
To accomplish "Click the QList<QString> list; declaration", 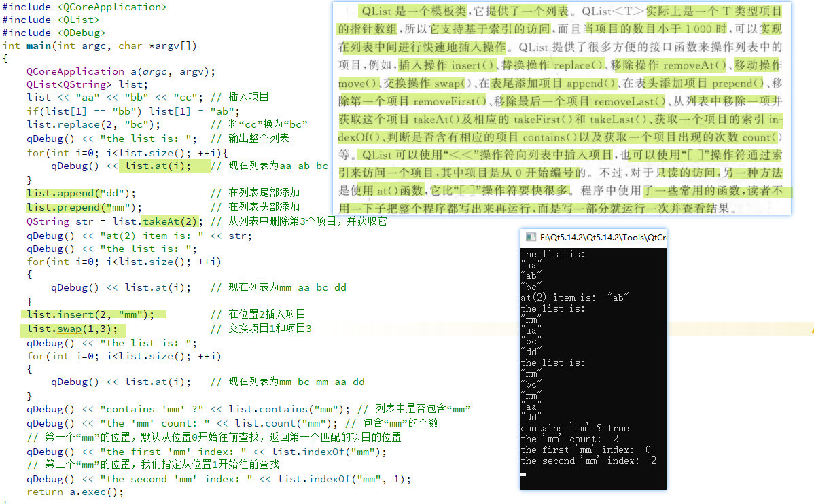I will pos(87,84).
